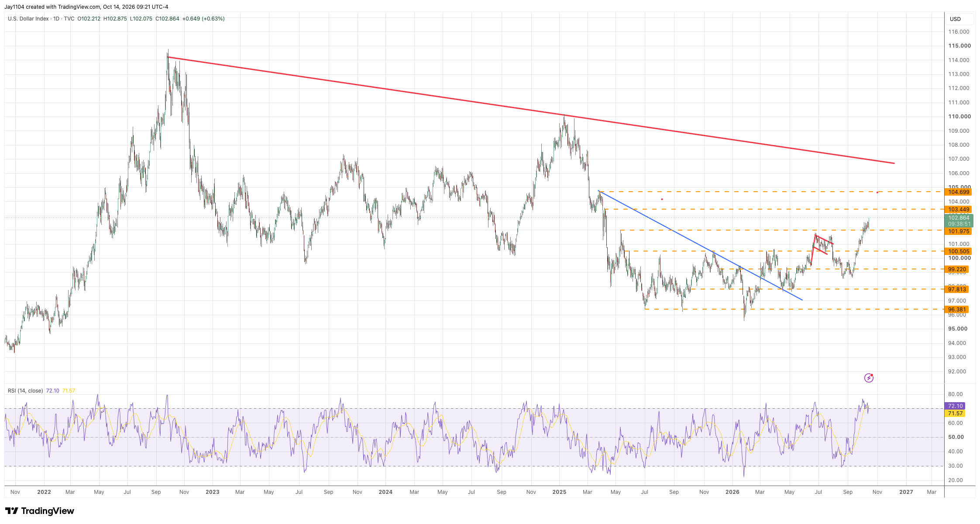Select the 97.813 orange price level label

click(957, 290)
